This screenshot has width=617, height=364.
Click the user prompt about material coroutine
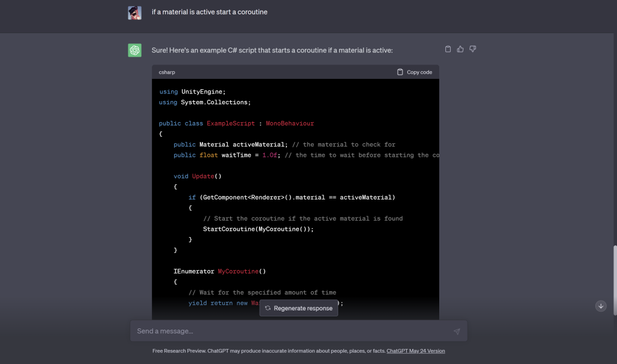click(209, 12)
